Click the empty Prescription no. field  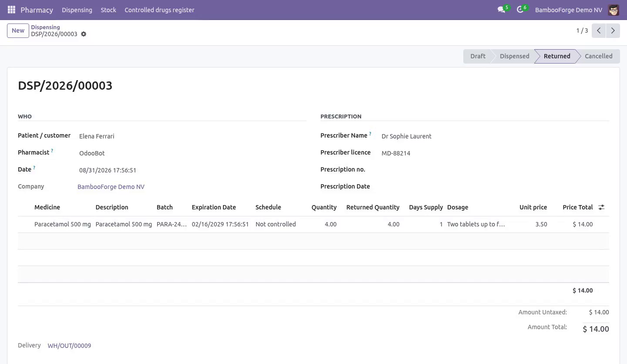point(495,170)
